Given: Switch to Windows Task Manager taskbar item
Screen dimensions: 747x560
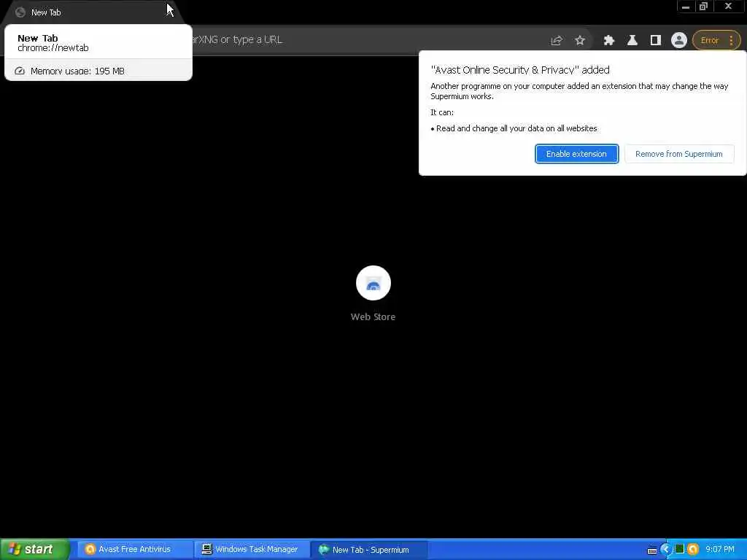Looking at the screenshot, I should [251, 549].
